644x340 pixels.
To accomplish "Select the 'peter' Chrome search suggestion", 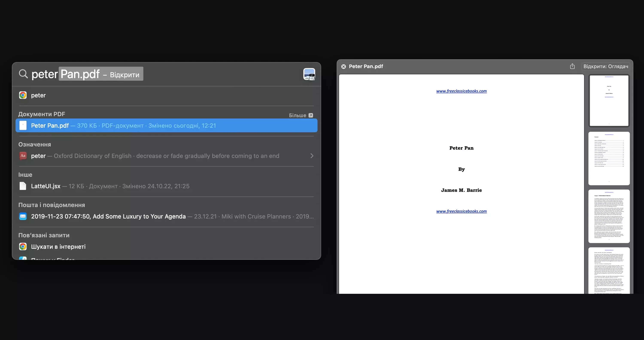I will (166, 95).
